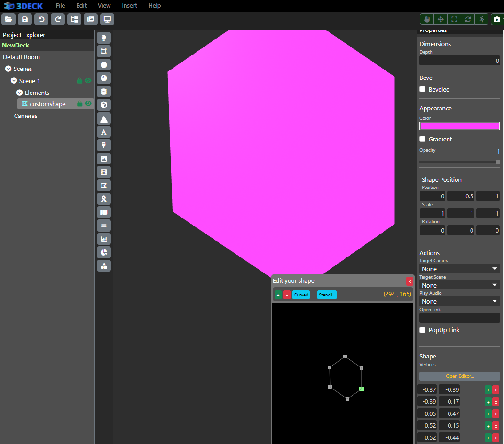
Task: Collapse the Scene 1 tree node
Action: [x=14, y=81]
